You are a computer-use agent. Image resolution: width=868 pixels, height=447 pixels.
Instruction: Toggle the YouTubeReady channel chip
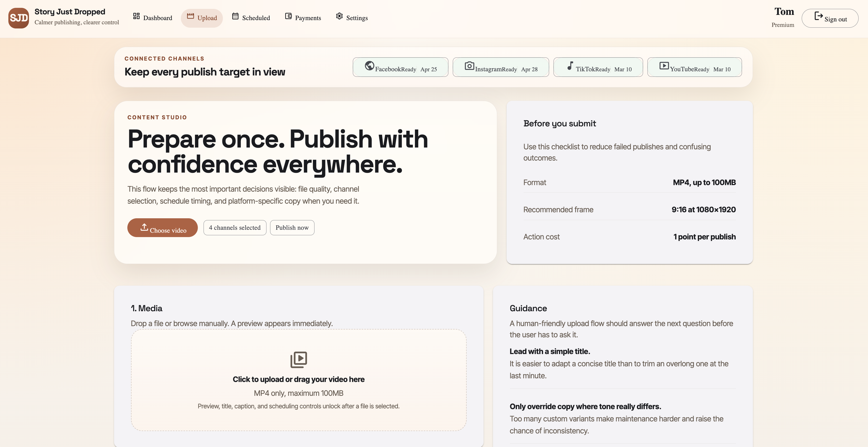694,67
